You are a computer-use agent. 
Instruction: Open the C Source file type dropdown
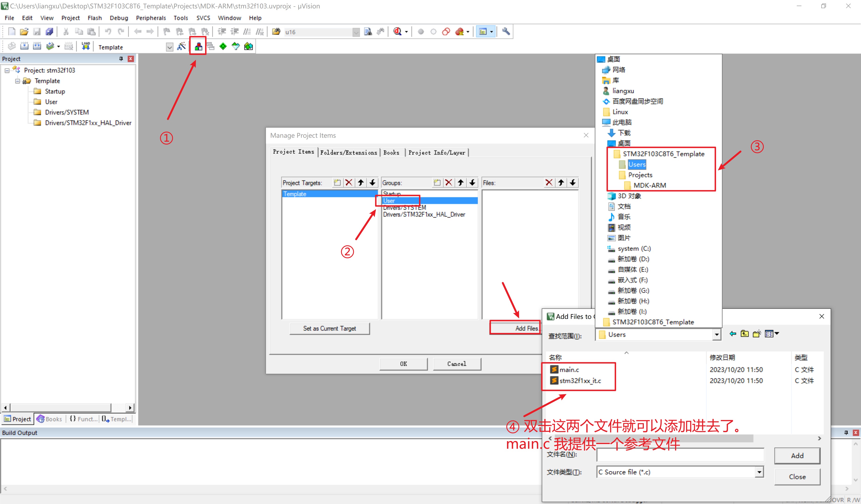[759, 472]
